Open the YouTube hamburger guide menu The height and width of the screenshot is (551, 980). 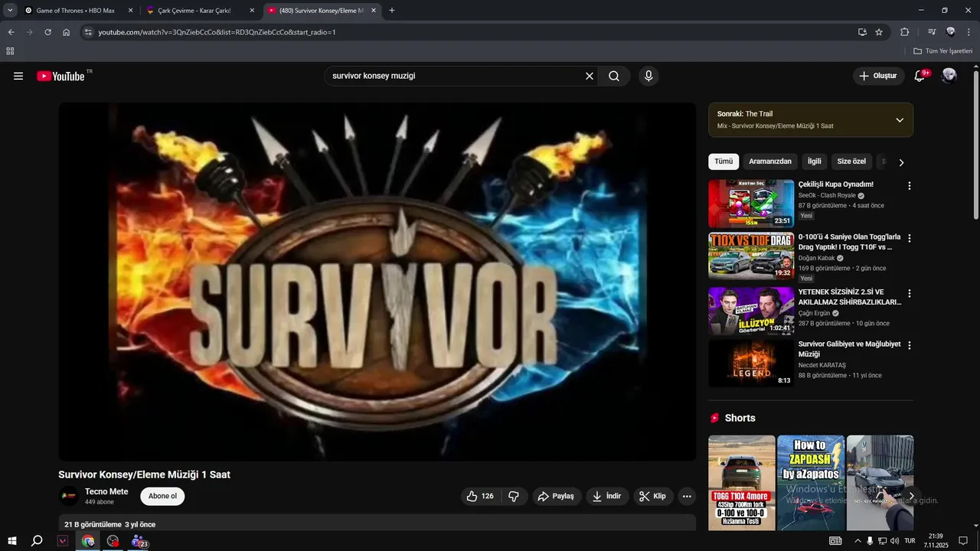pyautogui.click(x=18, y=76)
